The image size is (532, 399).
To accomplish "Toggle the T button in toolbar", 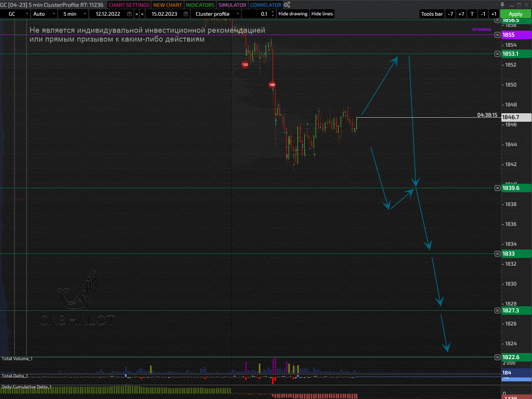I will [472, 14].
